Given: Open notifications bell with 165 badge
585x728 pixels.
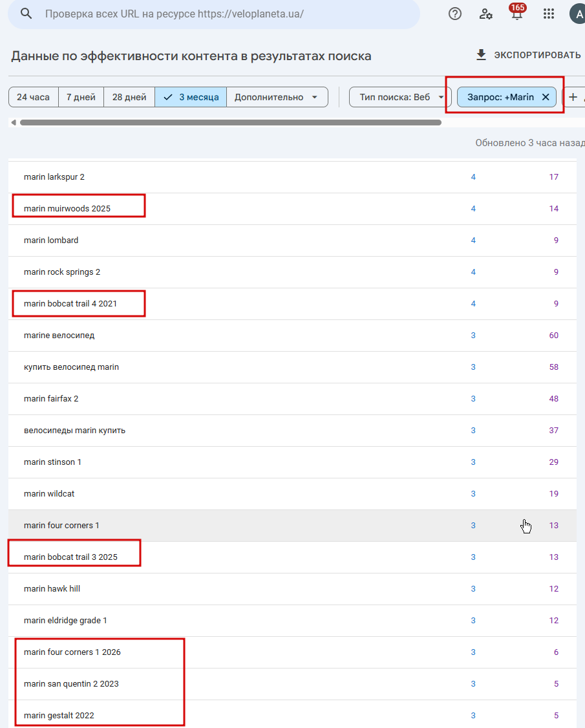Looking at the screenshot, I should point(517,14).
